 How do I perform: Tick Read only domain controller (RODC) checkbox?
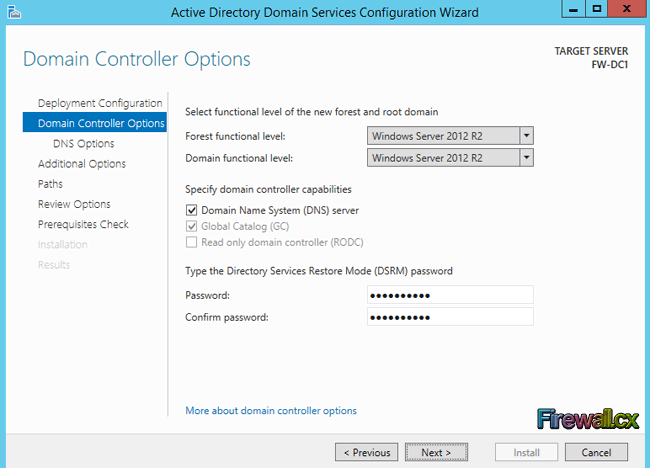(191, 242)
